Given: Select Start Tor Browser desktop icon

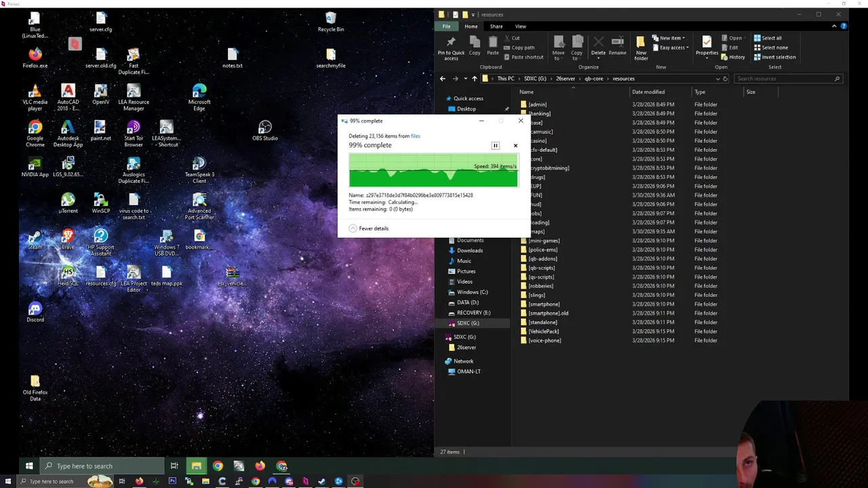Looking at the screenshot, I should 134,134.
